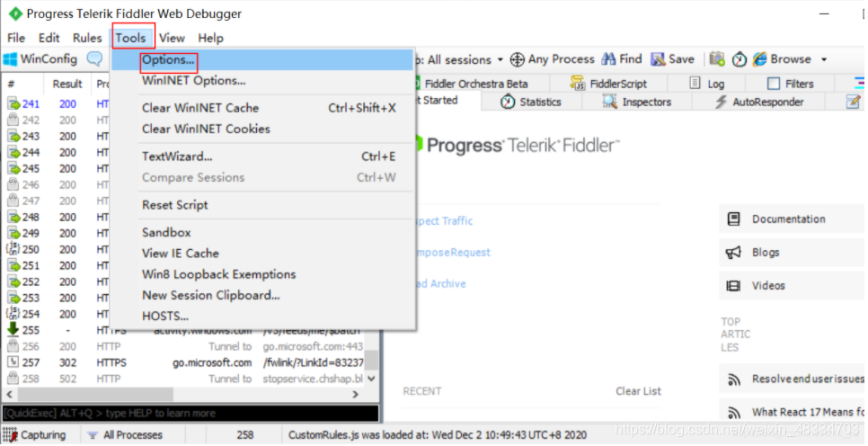868x446 pixels.
Task: Click the Save toolbar icon
Action: click(658, 59)
